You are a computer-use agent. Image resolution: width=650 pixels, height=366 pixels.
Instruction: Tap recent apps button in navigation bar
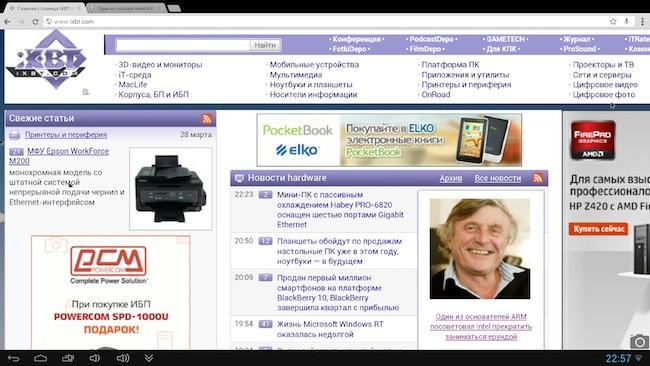pyautogui.click(x=68, y=358)
